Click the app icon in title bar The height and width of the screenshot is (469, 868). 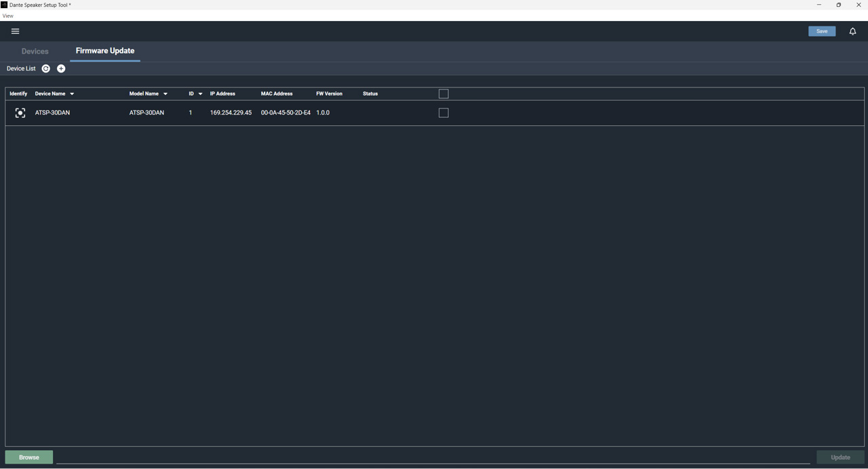click(x=4, y=5)
